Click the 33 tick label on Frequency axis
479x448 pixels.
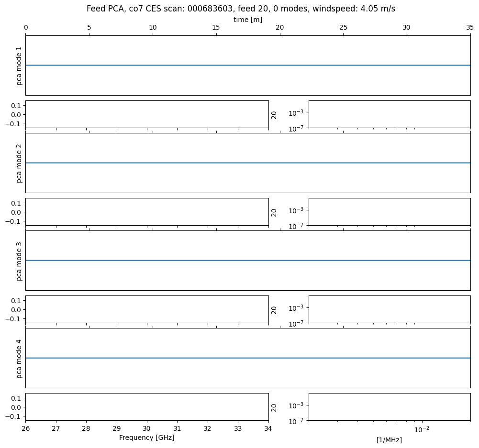coord(238,428)
